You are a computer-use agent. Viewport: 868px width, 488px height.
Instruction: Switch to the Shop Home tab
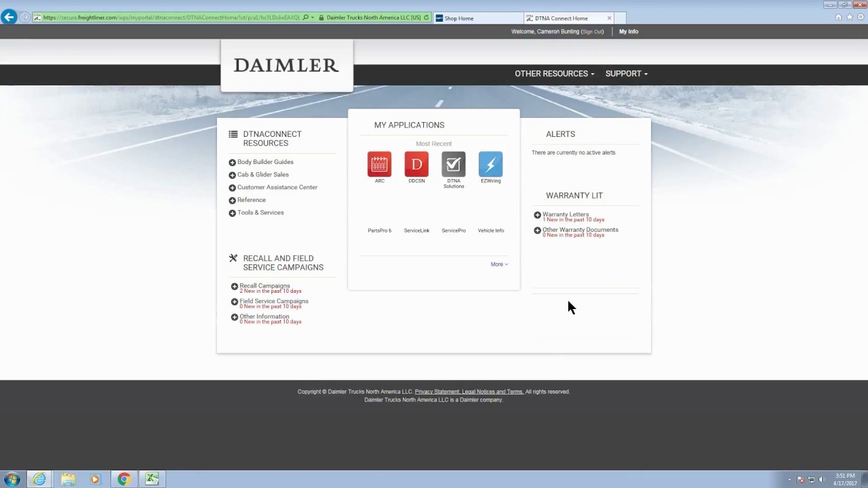[x=478, y=18]
